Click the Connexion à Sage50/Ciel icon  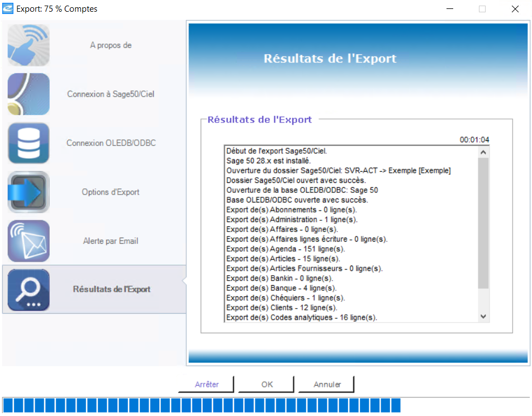pyautogui.click(x=28, y=94)
